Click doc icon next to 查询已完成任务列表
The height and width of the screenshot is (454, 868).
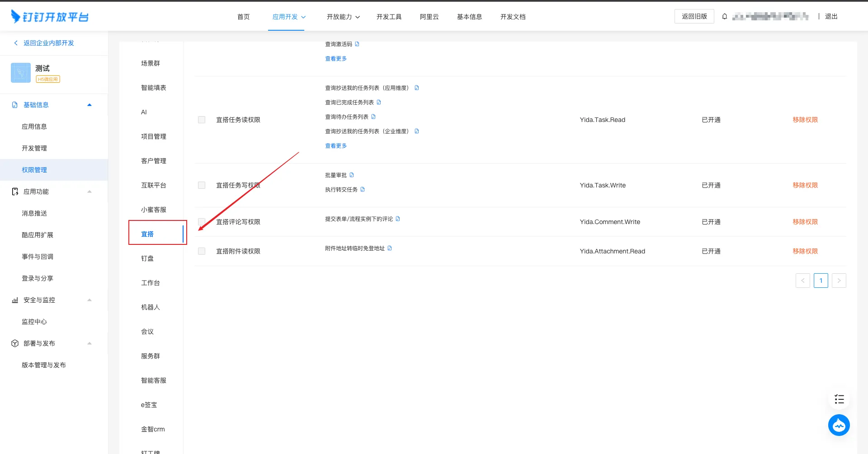[379, 103]
